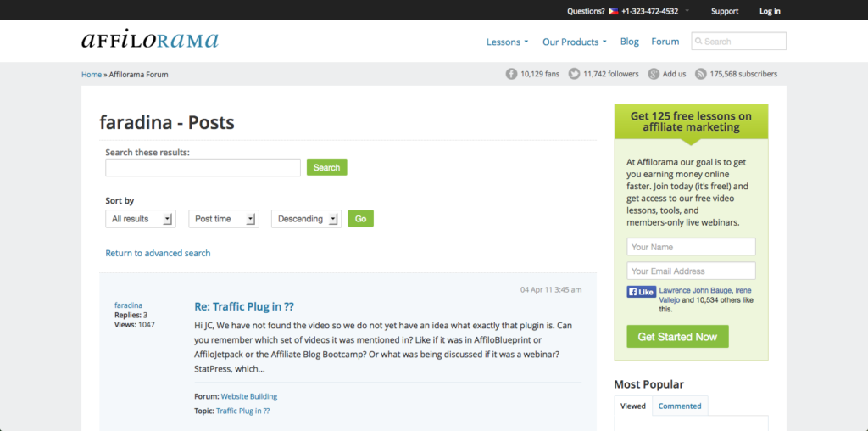Screen dimensions: 868x431
Task: Open the Traffic Plug in ?? topic link
Action: click(x=243, y=411)
